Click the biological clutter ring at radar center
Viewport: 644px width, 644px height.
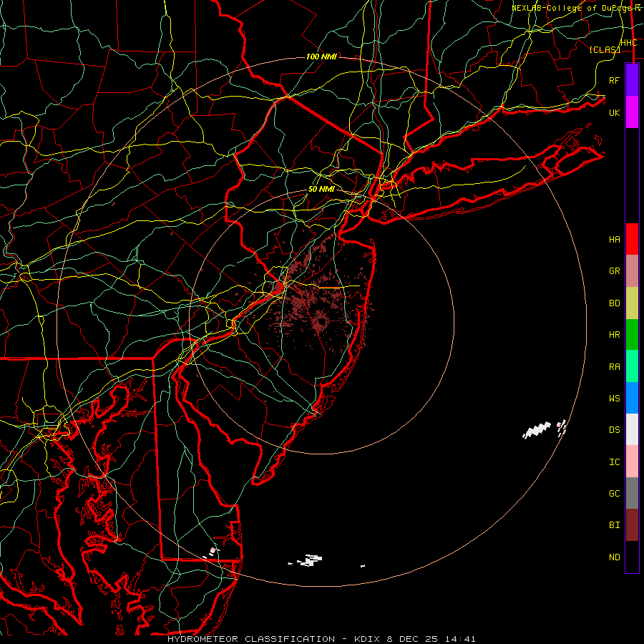pyautogui.click(x=320, y=321)
